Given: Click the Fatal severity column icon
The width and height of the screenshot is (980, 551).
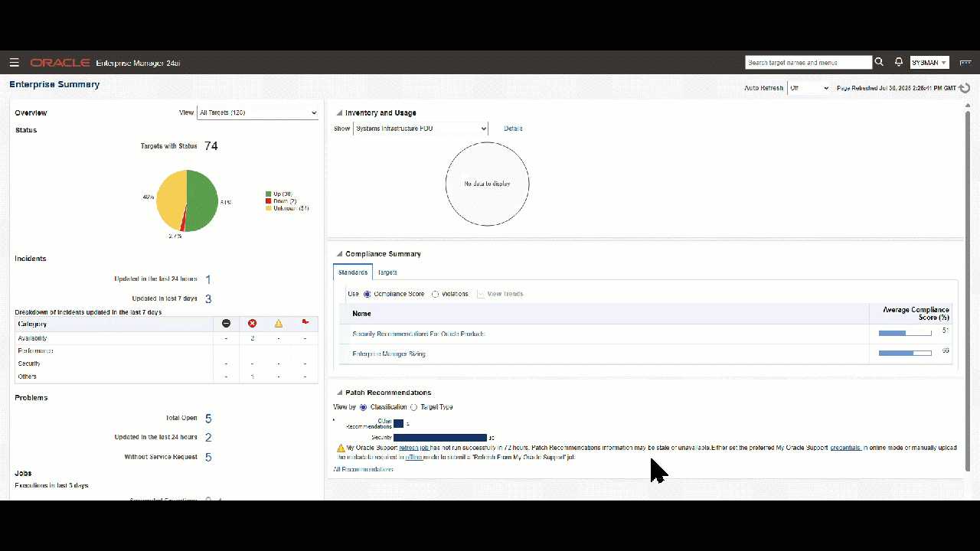Looking at the screenshot, I should [226, 324].
